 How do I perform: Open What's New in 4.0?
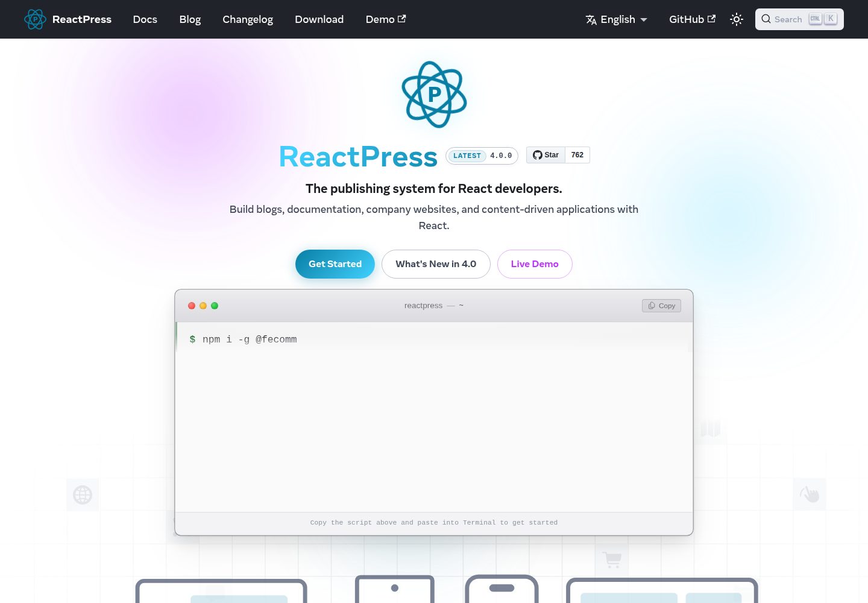pos(436,264)
